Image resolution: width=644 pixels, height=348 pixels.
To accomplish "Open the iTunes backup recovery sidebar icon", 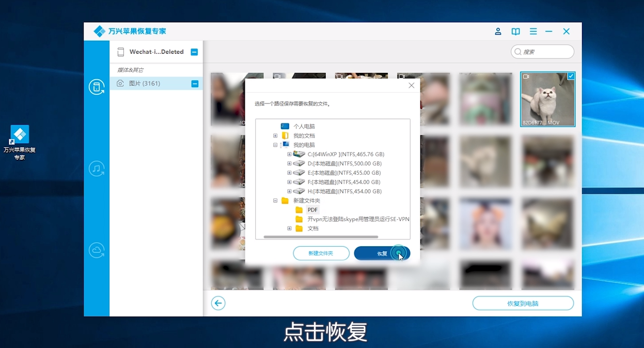I will [96, 168].
